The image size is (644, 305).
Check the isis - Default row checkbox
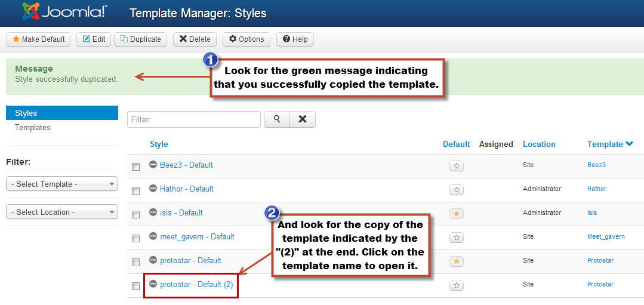(135, 214)
